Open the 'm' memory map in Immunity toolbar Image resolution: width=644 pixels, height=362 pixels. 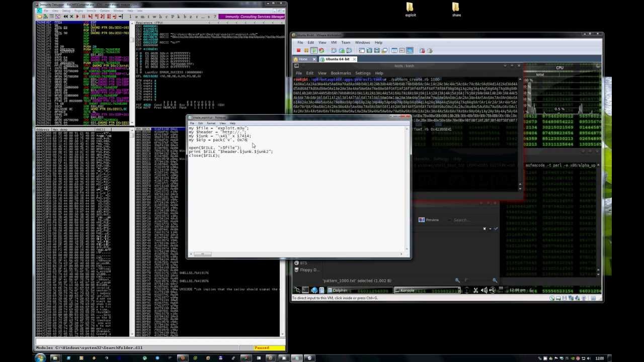click(143, 17)
